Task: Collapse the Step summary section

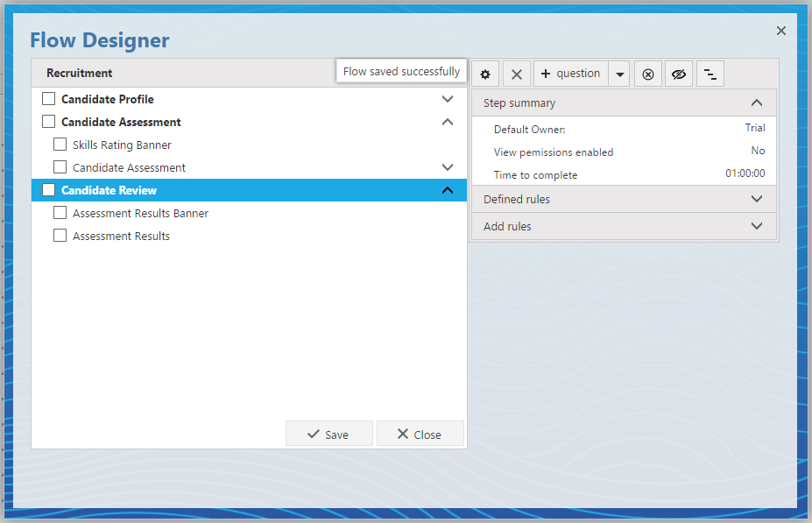Action: pyautogui.click(x=624, y=103)
